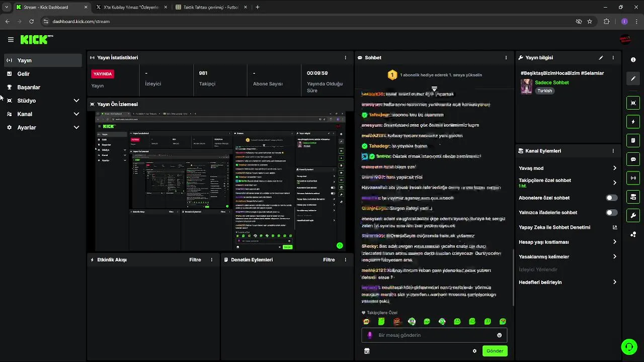The image size is (644, 362).
Task: Click the Turkish language tag
Action: 544,91
